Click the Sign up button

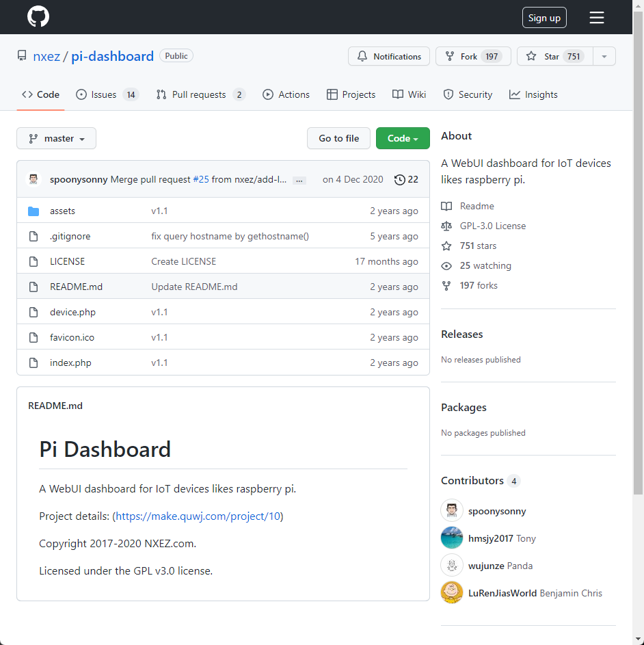(x=544, y=18)
